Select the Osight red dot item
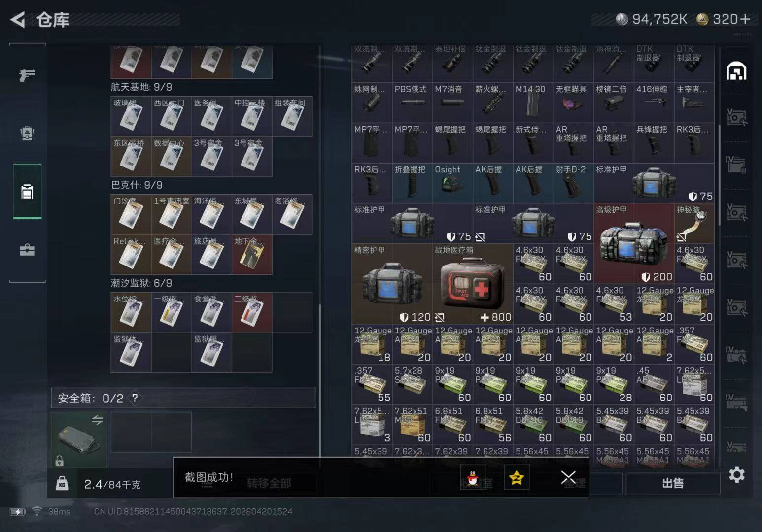Image resolution: width=762 pixels, height=532 pixels. (x=453, y=183)
